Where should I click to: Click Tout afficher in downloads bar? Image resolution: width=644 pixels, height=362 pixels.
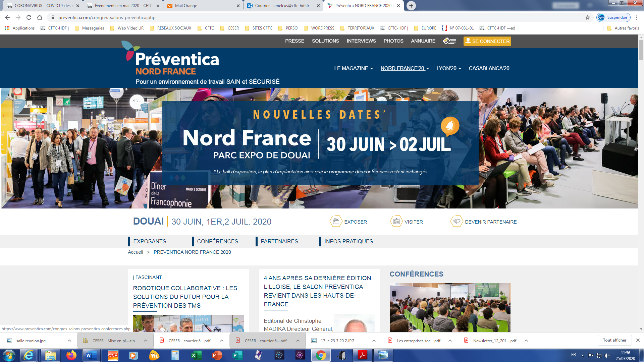[614, 340]
